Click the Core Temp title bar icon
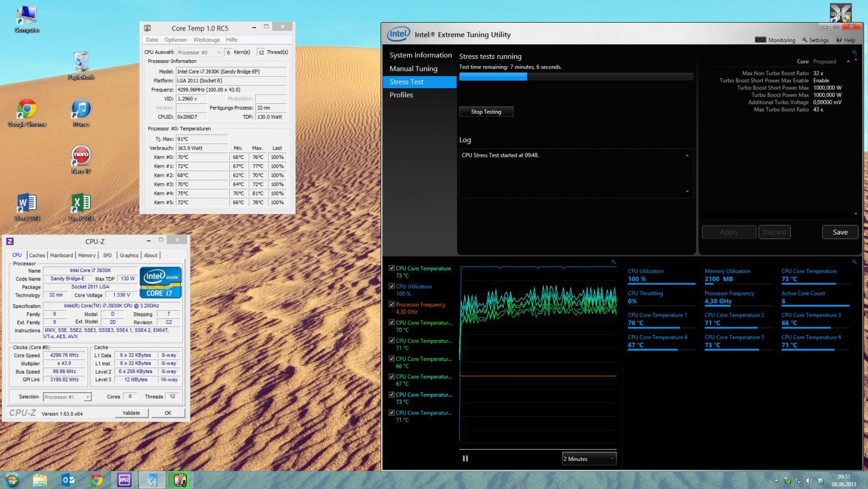Image resolution: width=868 pixels, height=489 pixels. click(147, 28)
